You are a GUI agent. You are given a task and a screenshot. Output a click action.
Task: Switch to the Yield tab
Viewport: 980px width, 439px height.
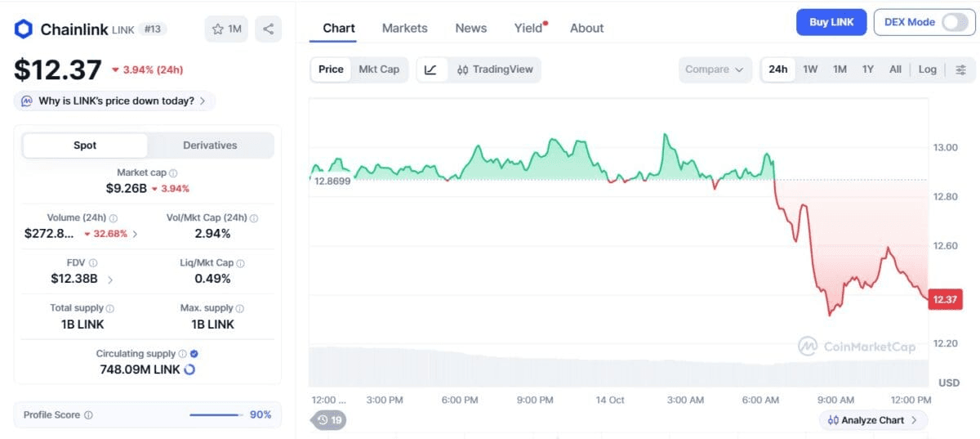coord(528,28)
